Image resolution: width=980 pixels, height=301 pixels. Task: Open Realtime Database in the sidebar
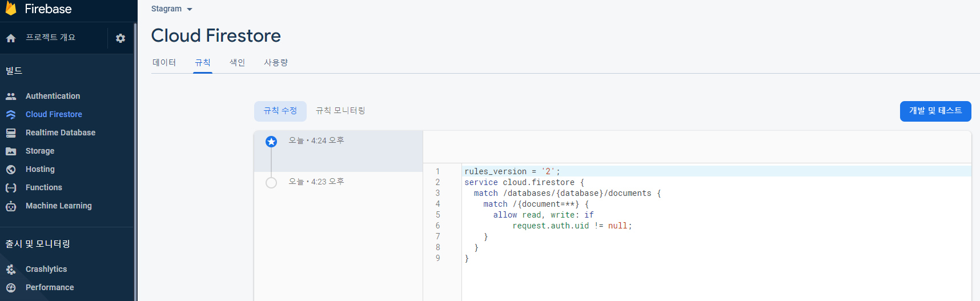[x=61, y=133]
